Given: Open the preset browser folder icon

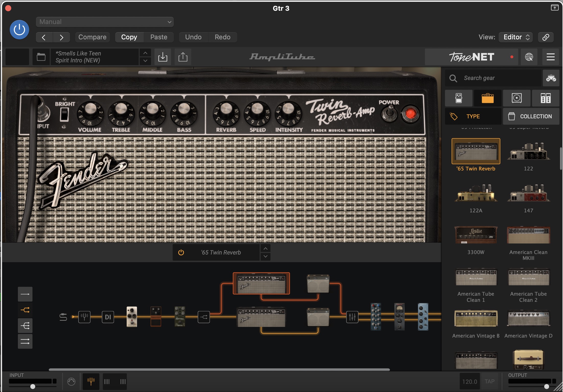Looking at the screenshot, I should pos(41,57).
